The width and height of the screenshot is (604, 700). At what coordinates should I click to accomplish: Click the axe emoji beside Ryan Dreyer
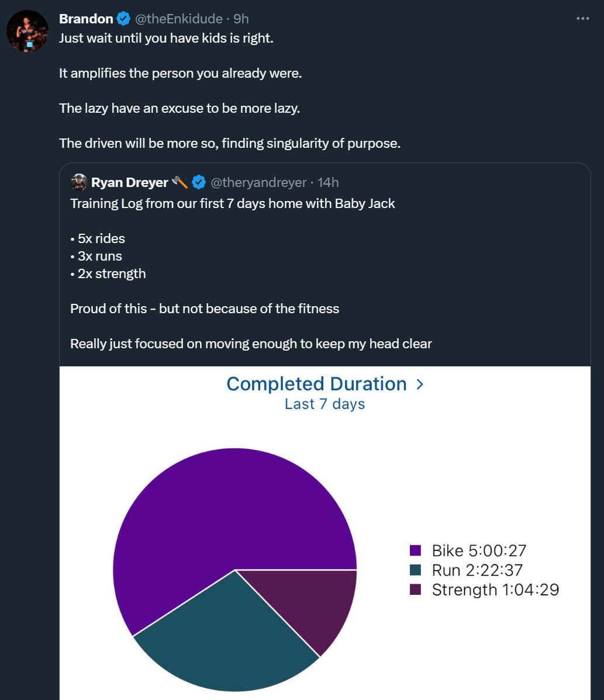[x=180, y=182]
